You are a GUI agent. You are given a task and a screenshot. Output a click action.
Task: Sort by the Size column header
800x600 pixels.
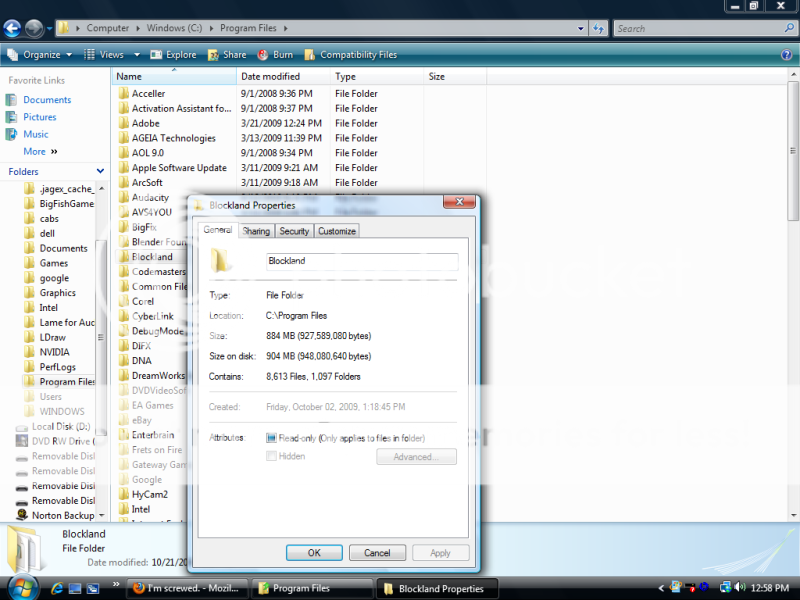click(x=455, y=77)
